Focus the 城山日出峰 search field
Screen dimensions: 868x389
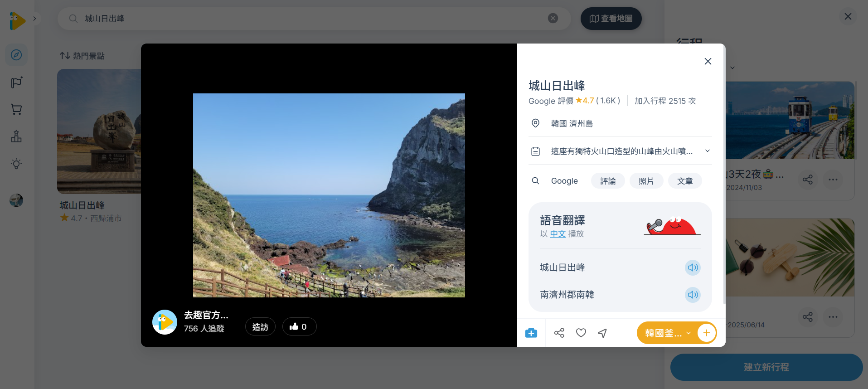[314, 19]
